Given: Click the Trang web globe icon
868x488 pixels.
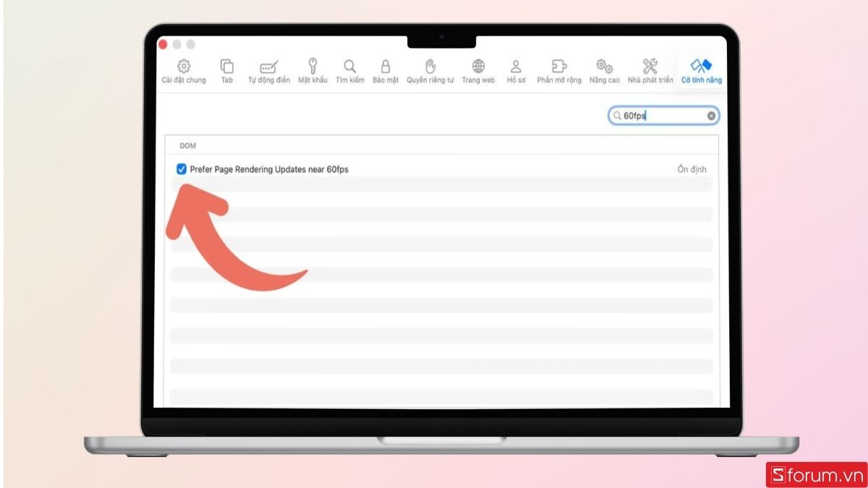Looking at the screenshot, I should [477, 70].
